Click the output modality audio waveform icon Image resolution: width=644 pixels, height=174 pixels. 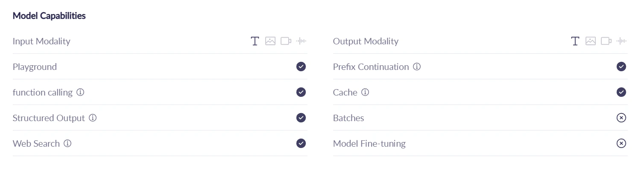click(x=622, y=41)
